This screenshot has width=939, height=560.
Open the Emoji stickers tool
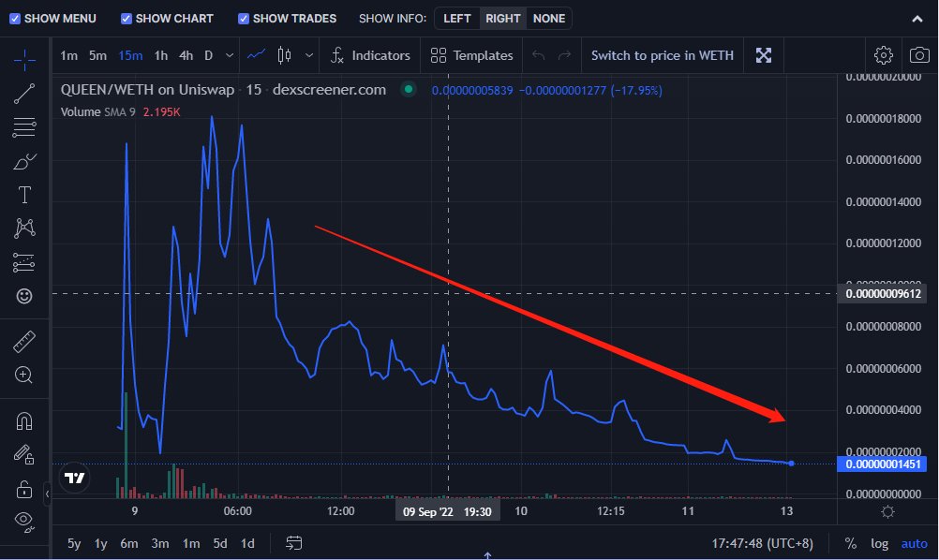point(25,295)
